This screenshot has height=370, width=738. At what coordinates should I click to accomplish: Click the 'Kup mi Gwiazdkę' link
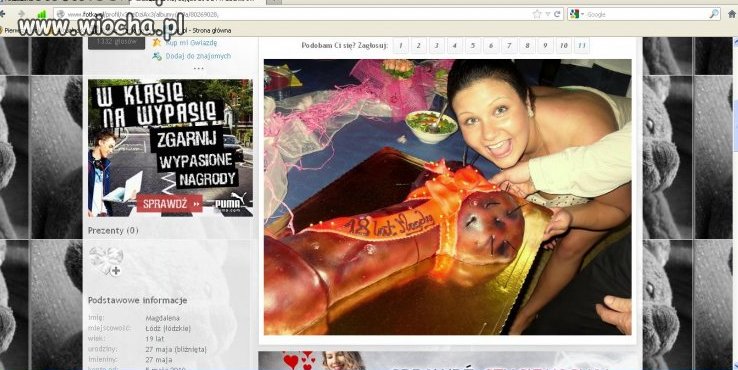click(x=191, y=43)
